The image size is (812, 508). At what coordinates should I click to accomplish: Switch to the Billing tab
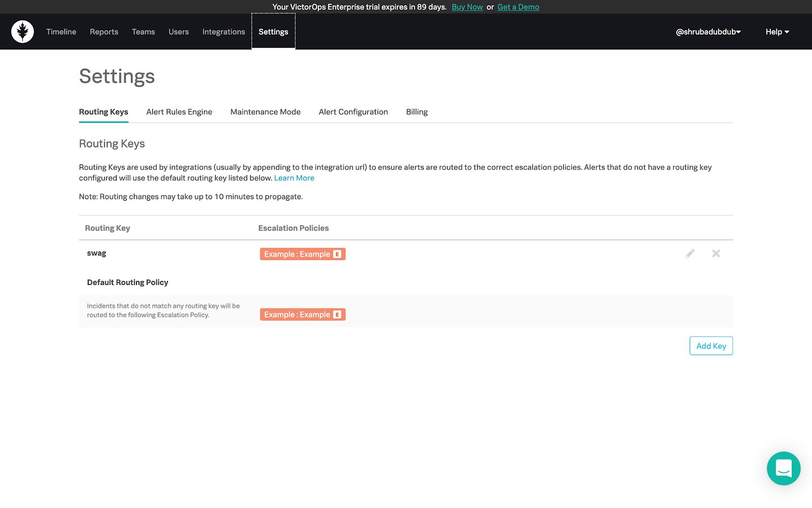[x=417, y=112]
